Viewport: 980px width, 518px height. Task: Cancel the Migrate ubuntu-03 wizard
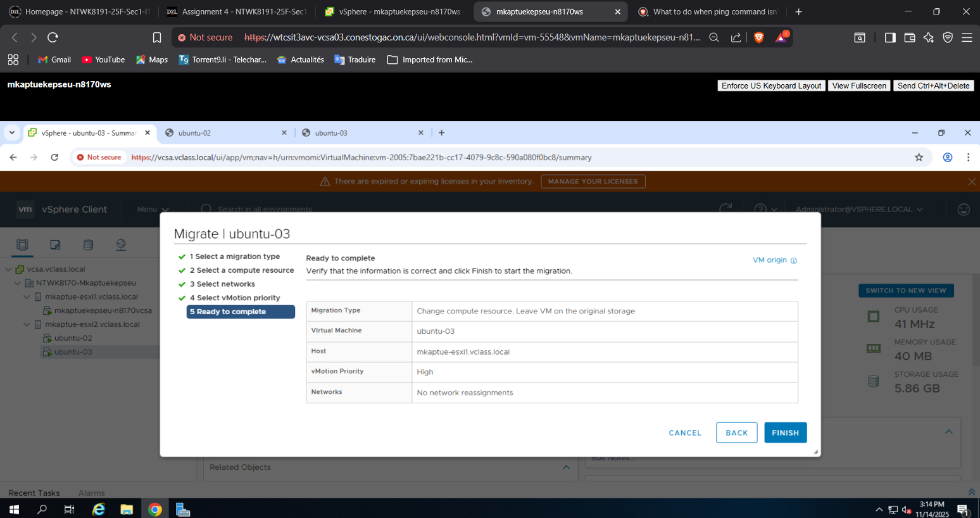pos(685,433)
